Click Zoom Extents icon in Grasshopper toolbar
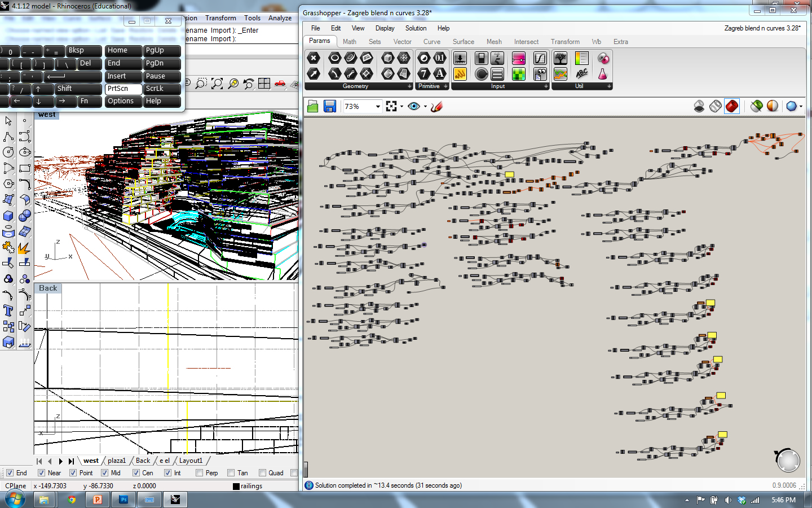The image size is (812, 508). 391,106
